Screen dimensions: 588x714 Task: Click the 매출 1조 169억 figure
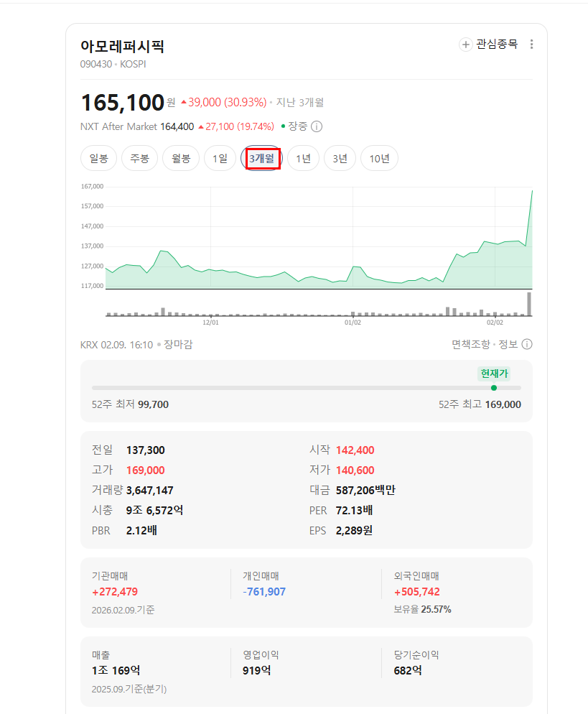[x=116, y=671]
